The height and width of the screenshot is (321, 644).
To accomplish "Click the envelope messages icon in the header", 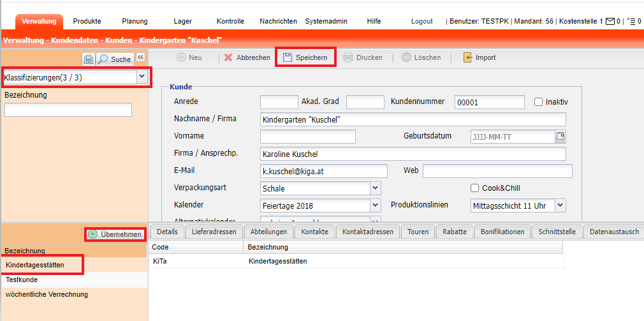I will [x=610, y=21].
